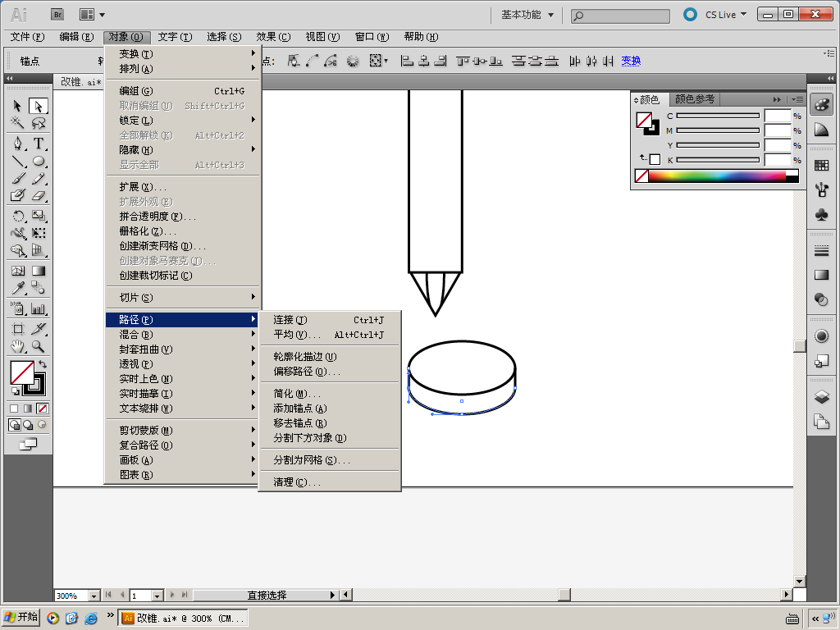The image size is (840, 630).
Task: Switch to Draw Behind mode
Action: pyautogui.click(x=28, y=425)
